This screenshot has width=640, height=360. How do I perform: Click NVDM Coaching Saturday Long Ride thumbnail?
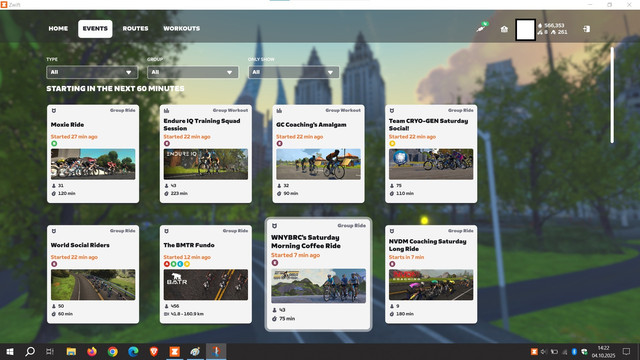[431, 284]
